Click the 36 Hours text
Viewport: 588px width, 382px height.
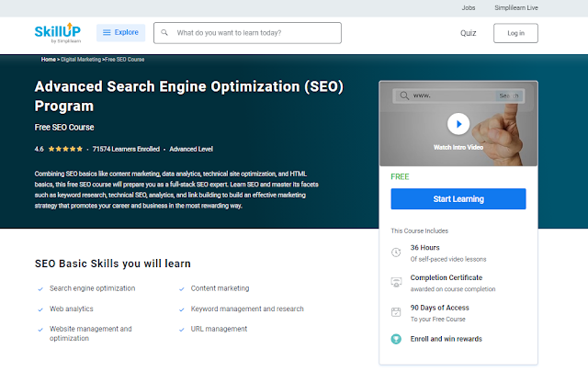424,247
